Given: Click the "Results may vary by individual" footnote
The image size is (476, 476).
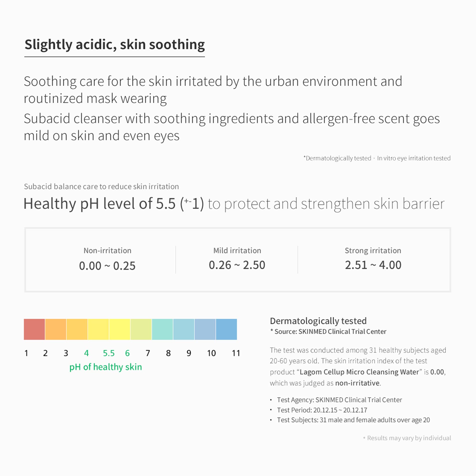Looking at the screenshot, I should click(x=409, y=438).
